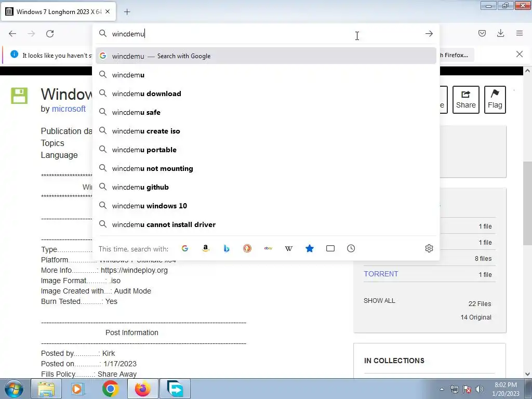
Task: Open the Windows Start menu
Action: (x=14, y=389)
